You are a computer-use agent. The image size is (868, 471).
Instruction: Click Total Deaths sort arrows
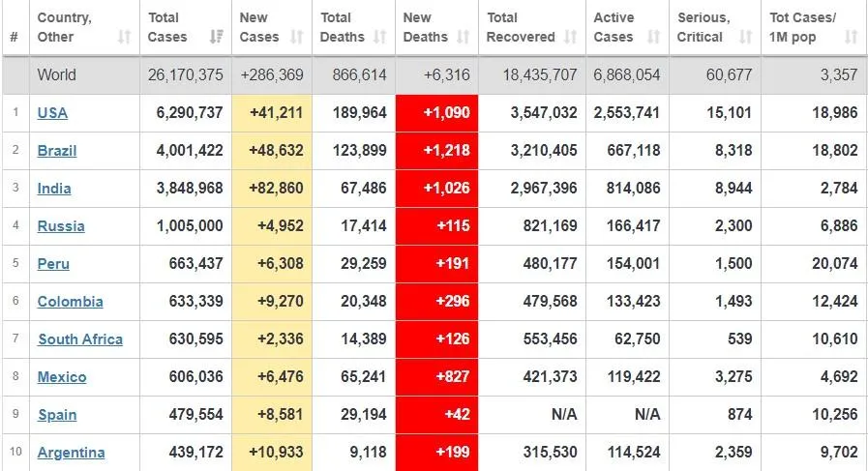pyautogui.click(x=381, y=38)
